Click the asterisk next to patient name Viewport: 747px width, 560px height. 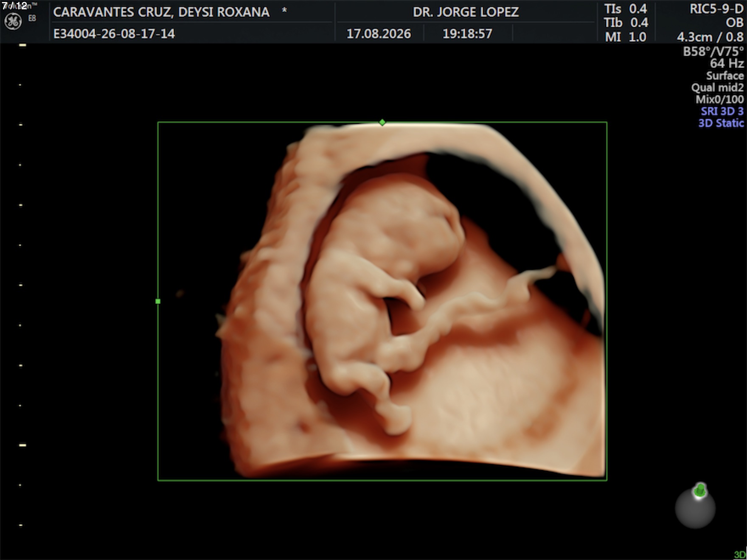click(x=284, y=10)
